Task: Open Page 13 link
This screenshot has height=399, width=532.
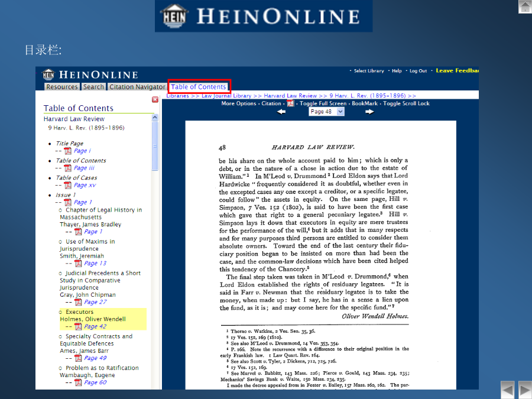Action: [x=95, y=263]
